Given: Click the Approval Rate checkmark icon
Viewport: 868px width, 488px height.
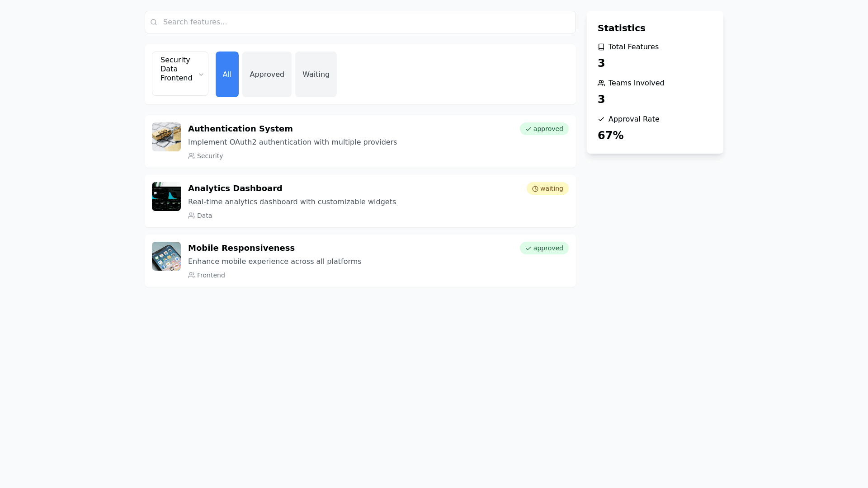Looking at the screenshot, I should tap(601, 119).
